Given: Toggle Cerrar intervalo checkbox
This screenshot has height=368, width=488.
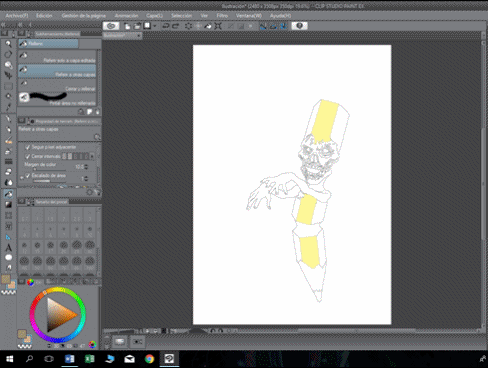Looking at the screenshot, I should coord(28,156).
